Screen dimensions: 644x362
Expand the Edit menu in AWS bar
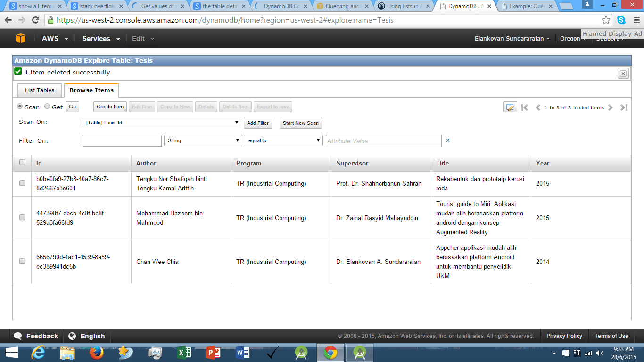pos(143,39)
